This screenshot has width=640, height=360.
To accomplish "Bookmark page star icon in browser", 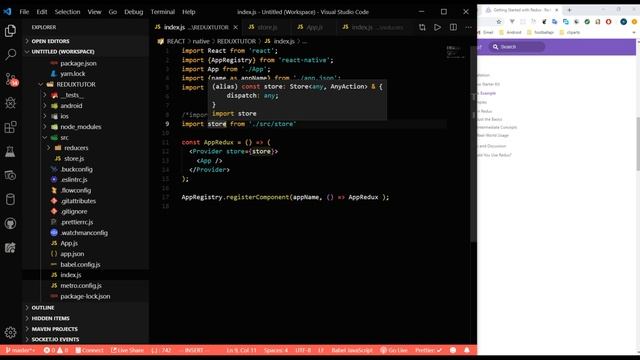I will [499, 22].
